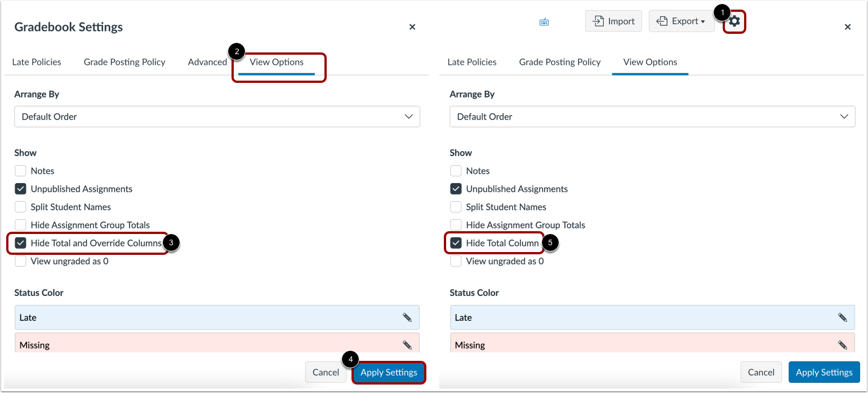
Task: Switch to the Late Policies tab
Action: coord(37,62)
